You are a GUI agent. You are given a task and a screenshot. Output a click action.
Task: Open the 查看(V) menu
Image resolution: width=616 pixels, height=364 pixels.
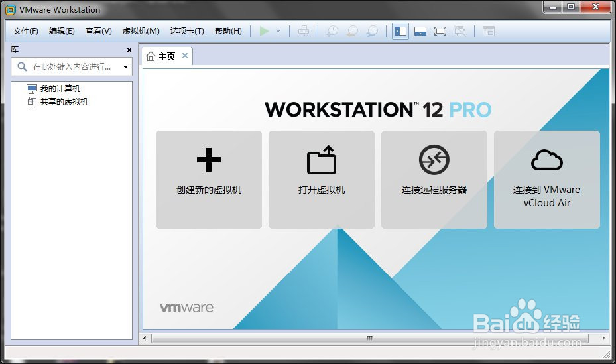[99, 31]
